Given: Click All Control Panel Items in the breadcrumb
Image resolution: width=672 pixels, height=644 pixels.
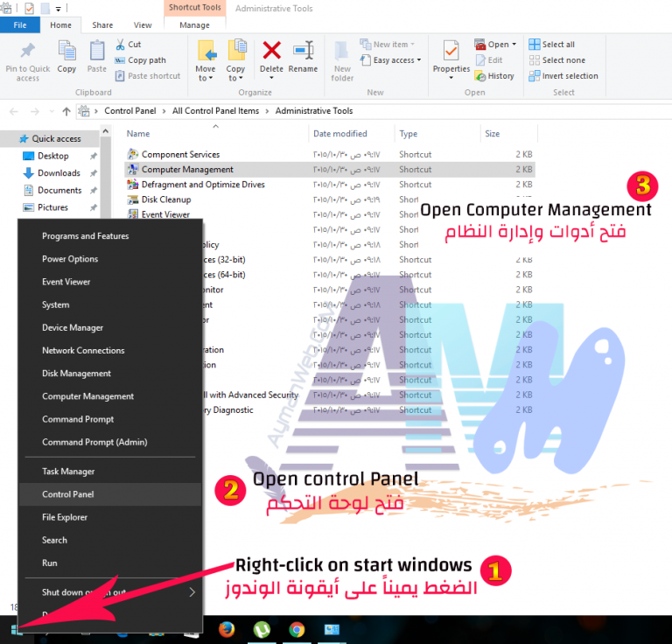Looking at the screenshot, I should pyautogui.click(x=215, y=111).
